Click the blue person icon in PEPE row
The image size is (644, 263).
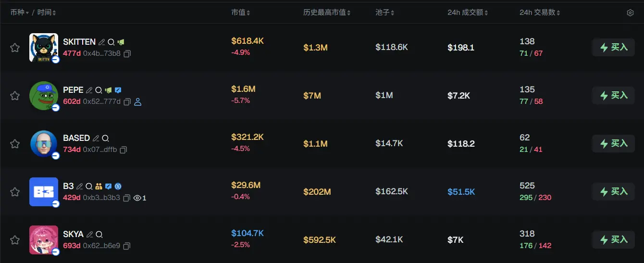coord(138,102)
